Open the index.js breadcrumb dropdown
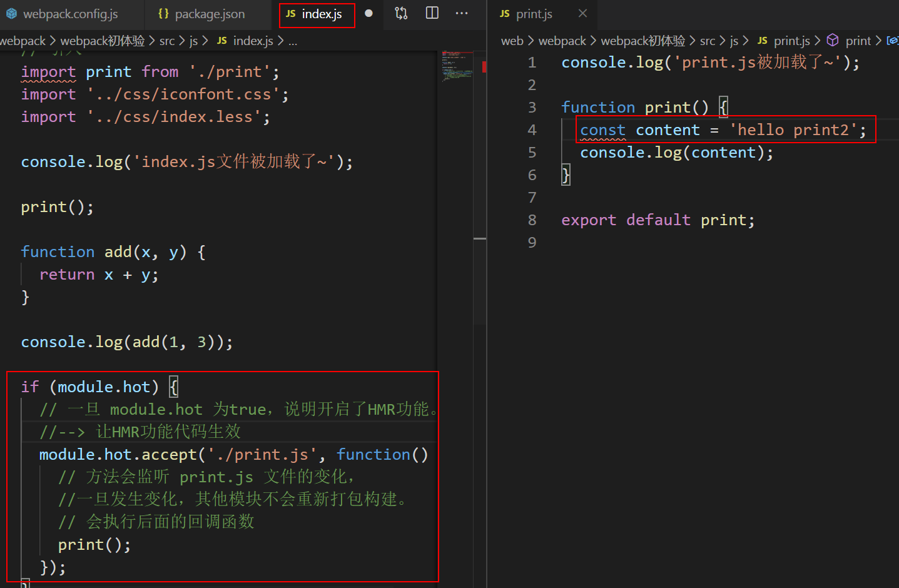 (x=253, y=41)
